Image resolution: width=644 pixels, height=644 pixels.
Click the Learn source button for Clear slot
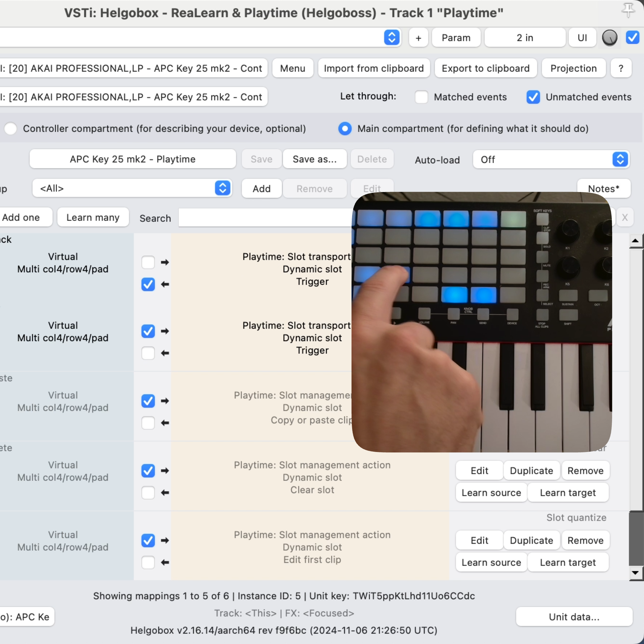491,493
